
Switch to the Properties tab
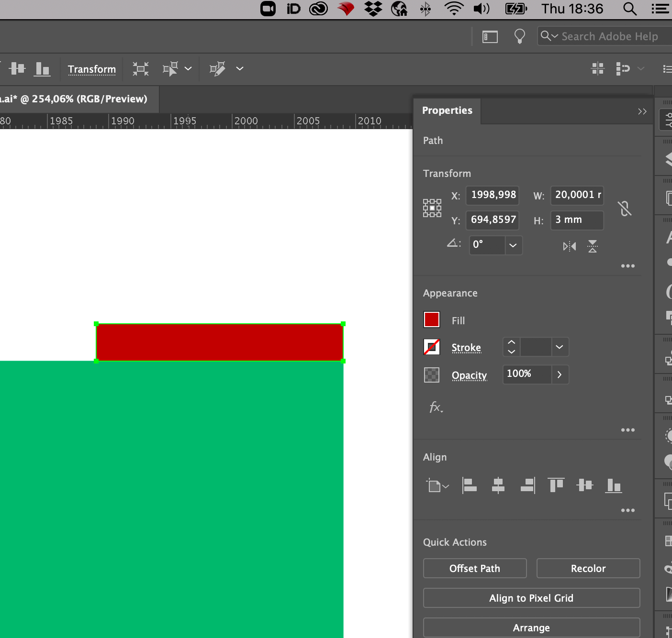447,110
